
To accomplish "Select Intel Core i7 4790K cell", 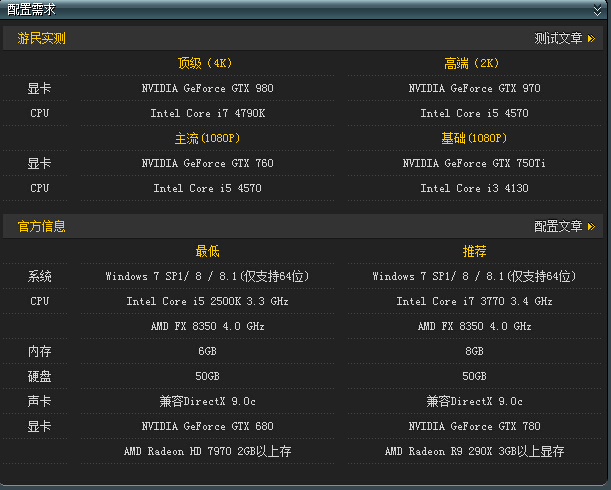I will [x=208, y=113].
